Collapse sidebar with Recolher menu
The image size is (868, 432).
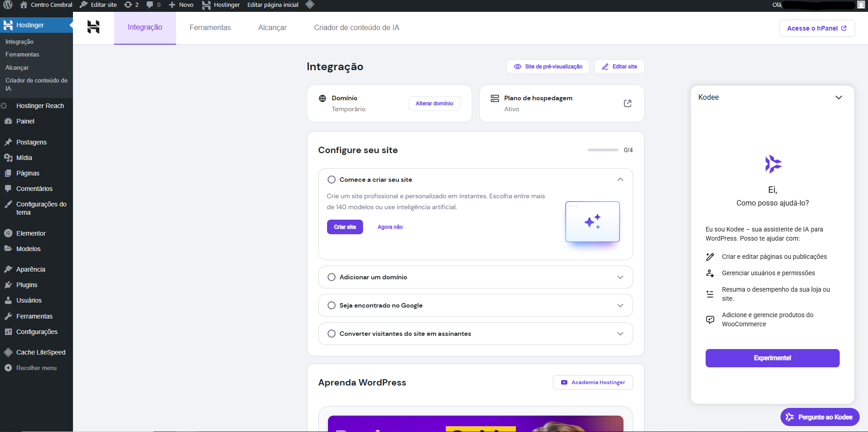coord(36,368)
